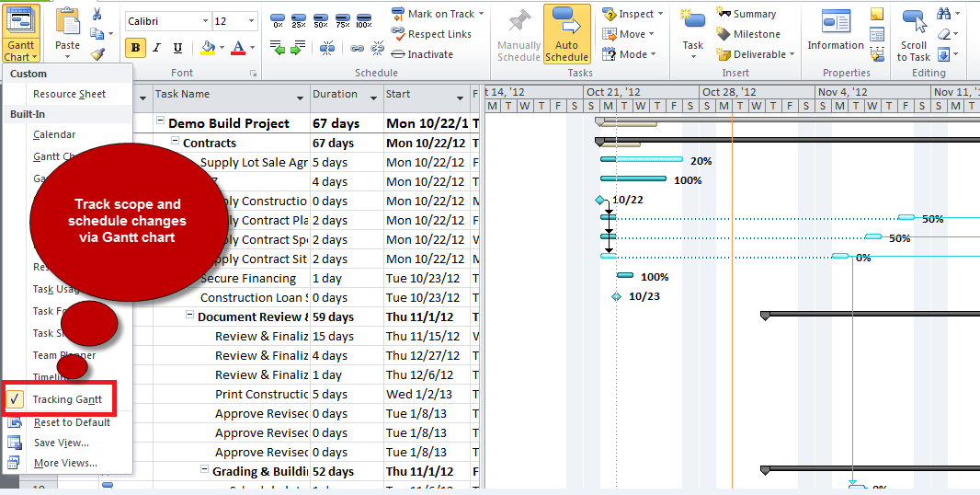This screenshot has height=495, width=980.
Task: Set task to 0% complete
Action: (279, 20)
